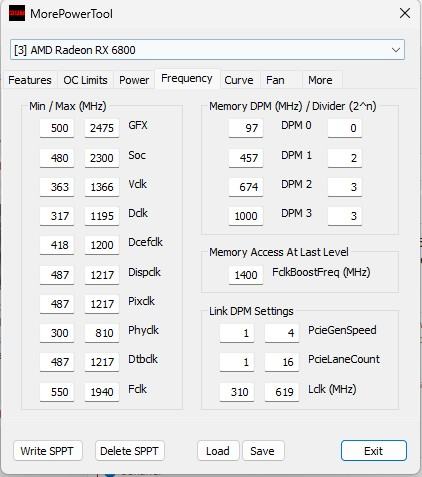Edit the Phyclk maximum field showing 810
Viewport: 422px width, 477px height.
tap(102, 333)
